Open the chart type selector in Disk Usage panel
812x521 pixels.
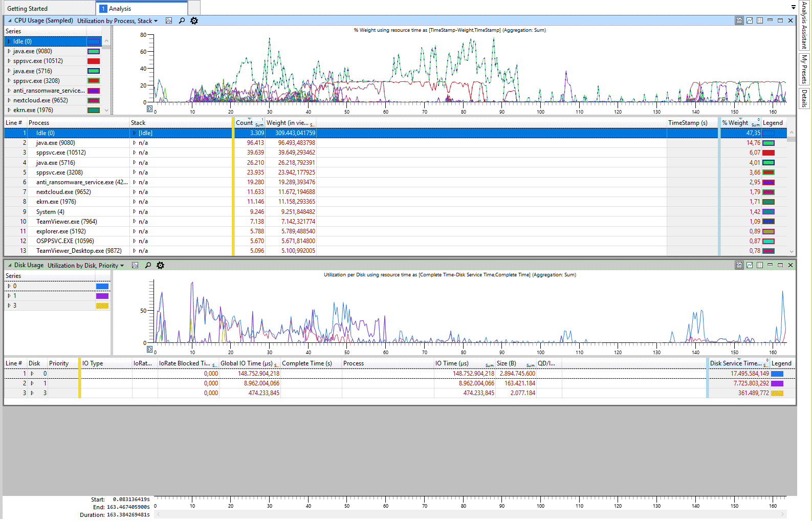(x=135, y=266)
